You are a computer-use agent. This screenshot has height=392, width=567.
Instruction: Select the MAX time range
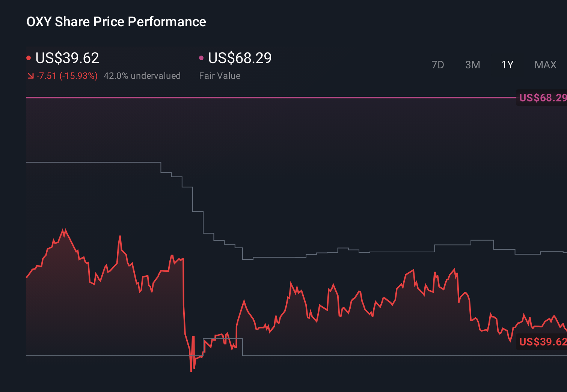[x=545, y=65]
